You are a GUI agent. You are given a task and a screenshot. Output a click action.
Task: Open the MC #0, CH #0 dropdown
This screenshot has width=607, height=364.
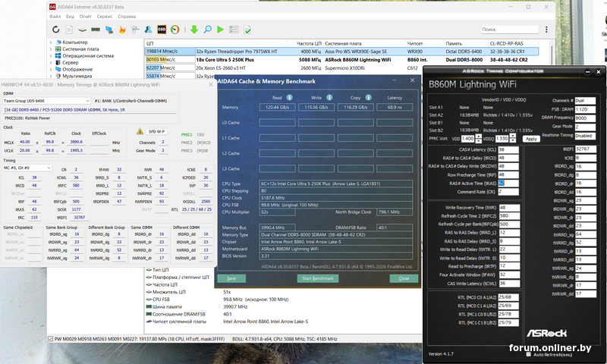coord(27,168)
